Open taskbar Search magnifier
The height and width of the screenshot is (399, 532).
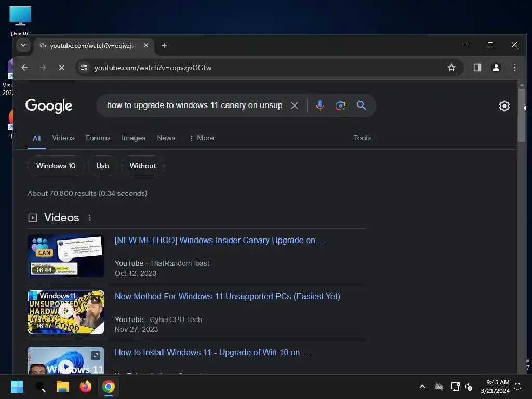point(40,387)
